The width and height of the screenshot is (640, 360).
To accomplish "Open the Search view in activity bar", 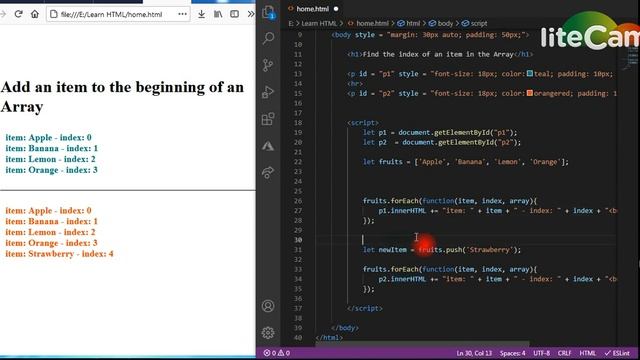I will [268, 38].
